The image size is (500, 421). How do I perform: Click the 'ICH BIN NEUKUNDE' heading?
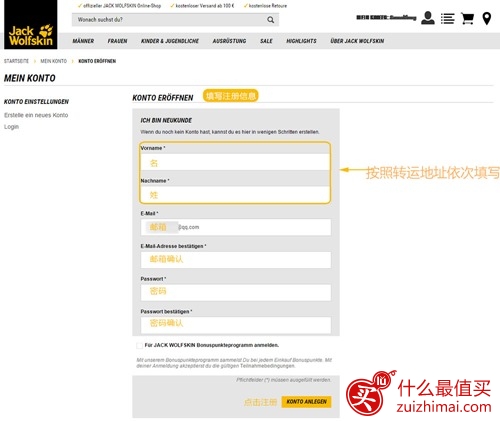166,120
